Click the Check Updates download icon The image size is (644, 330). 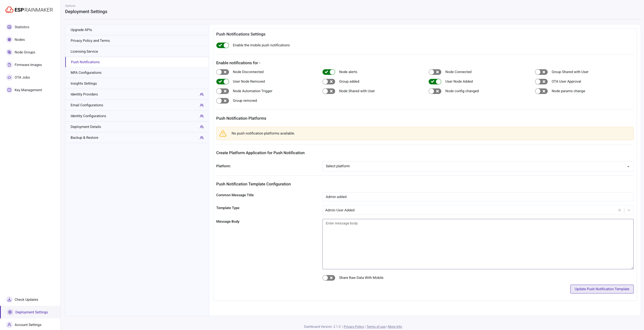click(x=9, y=300)
